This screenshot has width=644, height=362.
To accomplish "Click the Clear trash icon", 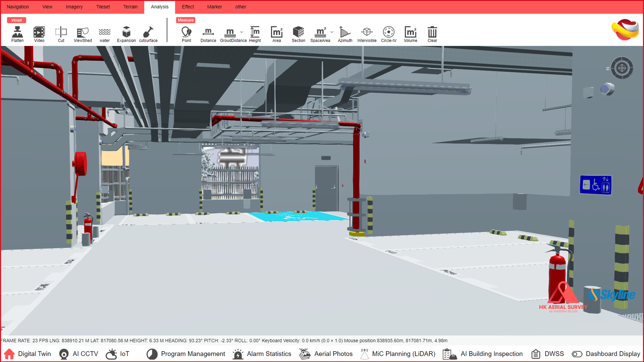I will 432,34.
